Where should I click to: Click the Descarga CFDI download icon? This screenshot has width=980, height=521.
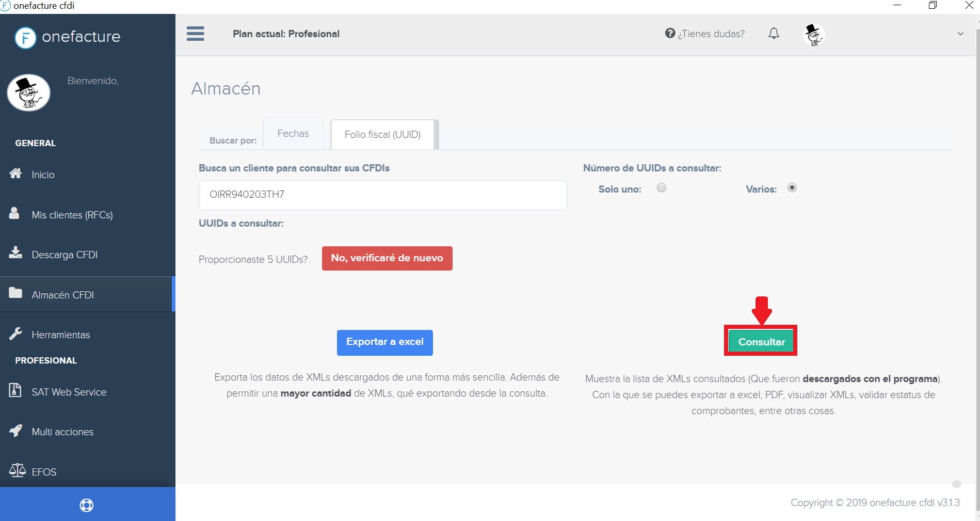click(x=15, y=253)
